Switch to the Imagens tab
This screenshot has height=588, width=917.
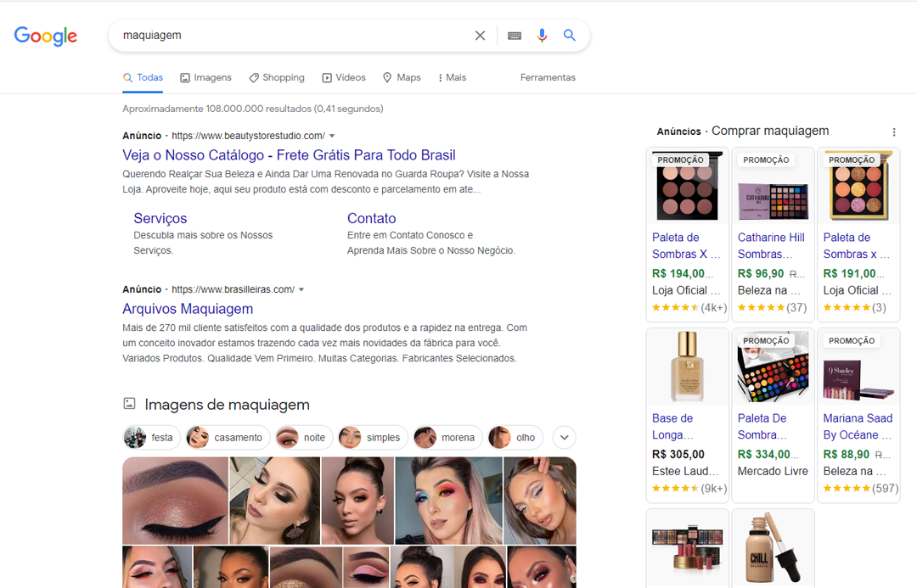205,77
